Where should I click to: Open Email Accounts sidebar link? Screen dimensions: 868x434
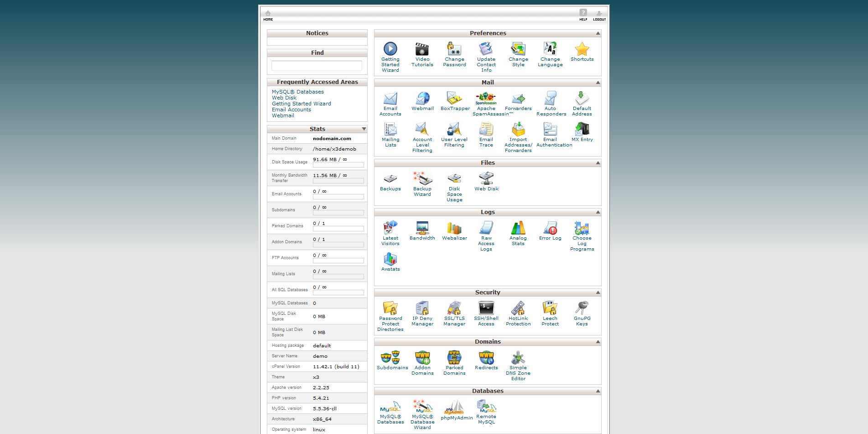point(291,110)
